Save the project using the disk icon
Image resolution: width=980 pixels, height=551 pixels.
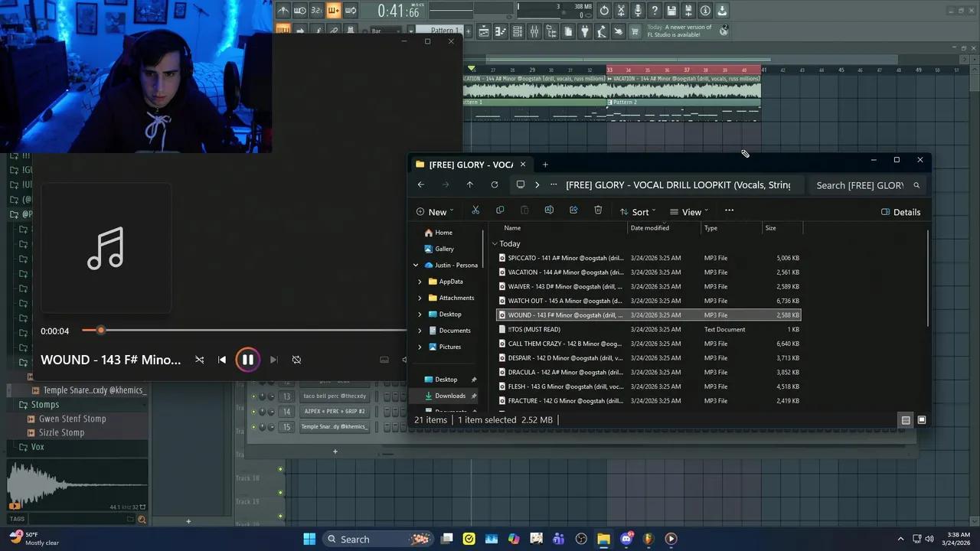tap(672, 10)
